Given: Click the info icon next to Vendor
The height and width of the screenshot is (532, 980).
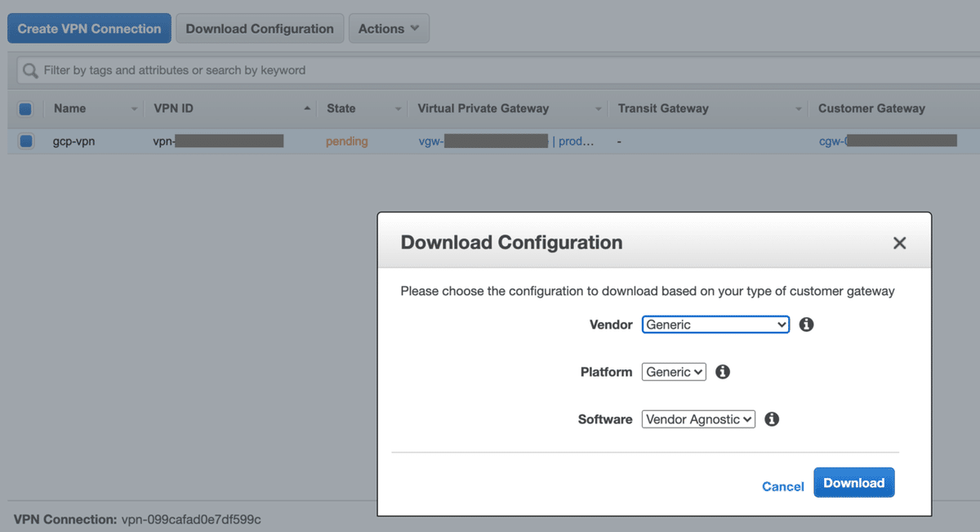Looking at the screenshot, I should [806, 324].
